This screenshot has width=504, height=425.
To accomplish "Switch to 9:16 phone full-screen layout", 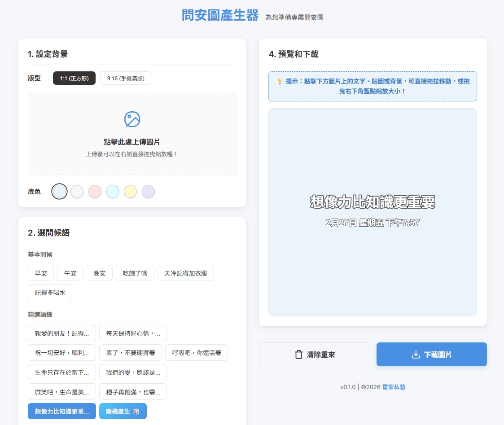I will pyautogui.click(x=125, y=78).
